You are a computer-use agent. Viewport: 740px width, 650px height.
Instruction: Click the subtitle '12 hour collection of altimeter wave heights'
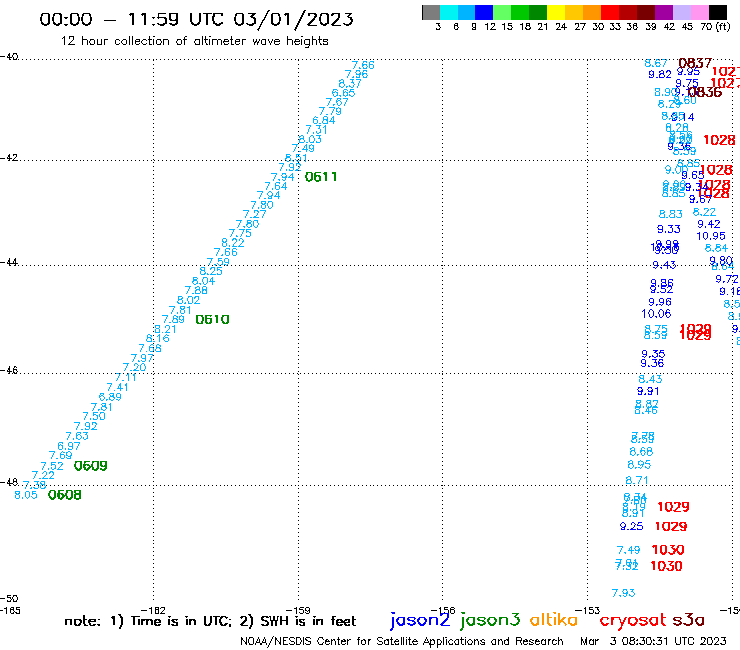coord(194,41)
